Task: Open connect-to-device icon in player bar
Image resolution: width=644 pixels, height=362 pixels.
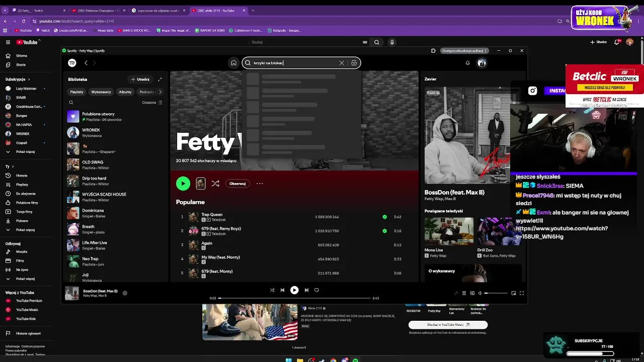Action: pos(472,293)
